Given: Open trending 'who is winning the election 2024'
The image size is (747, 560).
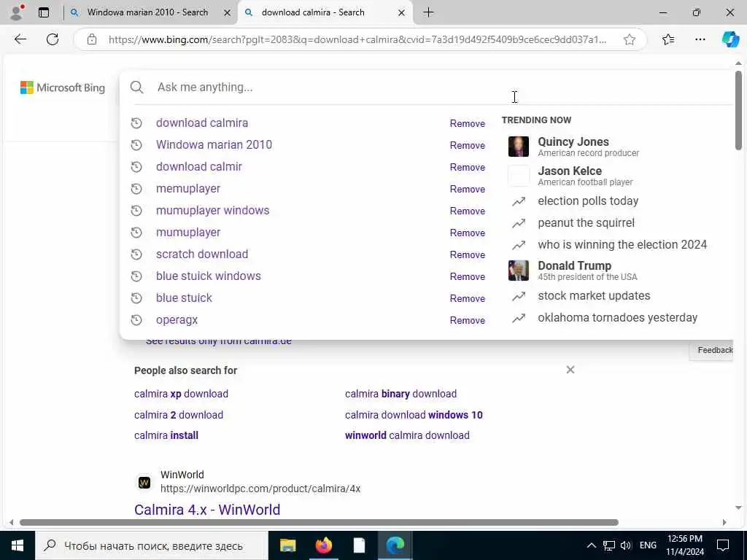Looking at the screenshot, I should pyautogui.click(x=622, y=245).
